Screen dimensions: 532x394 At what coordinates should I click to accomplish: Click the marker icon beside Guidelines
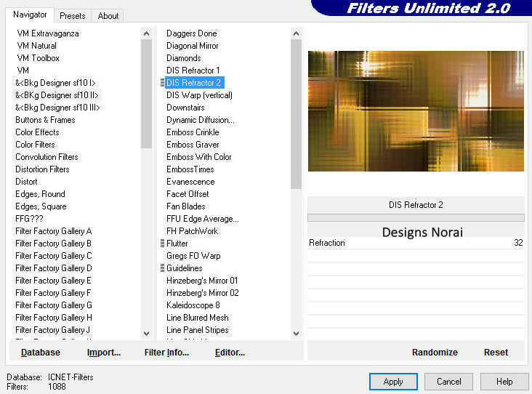(x=162, y=268)
